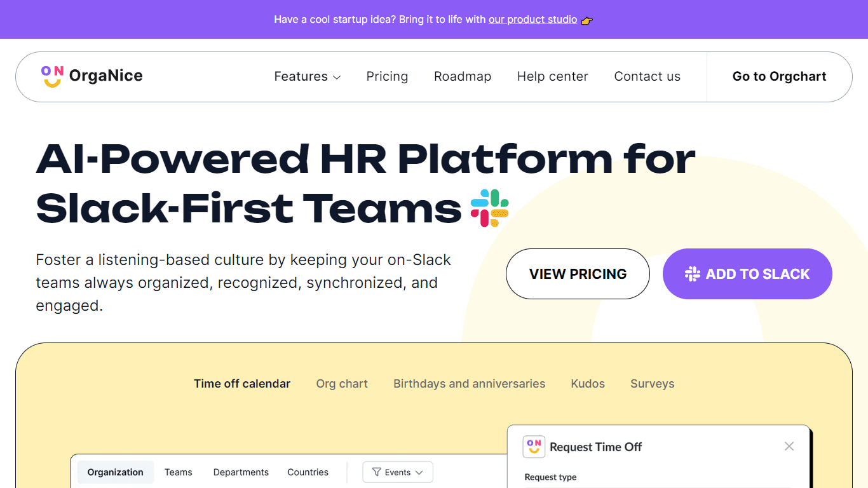Click the Slack logo beside the headline
The image size is (868, 488).
489,208
